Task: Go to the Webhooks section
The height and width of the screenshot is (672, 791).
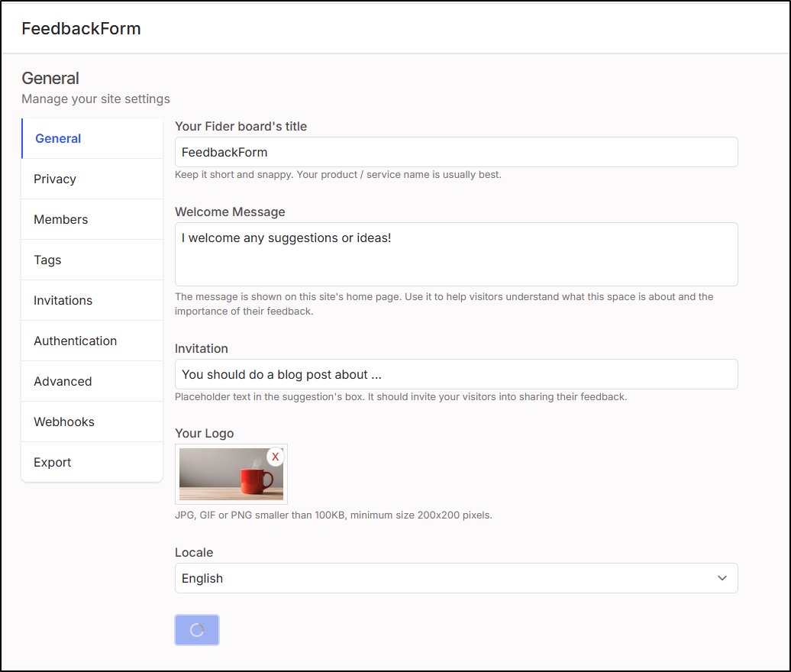Action: (x=92, y=422)
